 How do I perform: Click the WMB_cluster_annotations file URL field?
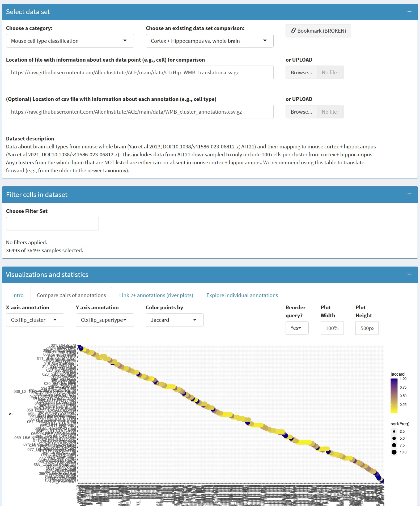140,112
